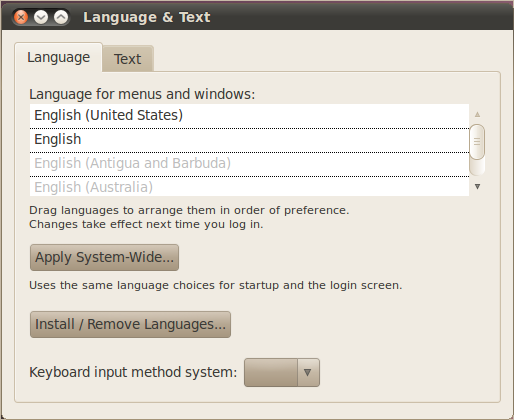Open Install / Remove Languages

pyautogui.click(x=130, y=324)
